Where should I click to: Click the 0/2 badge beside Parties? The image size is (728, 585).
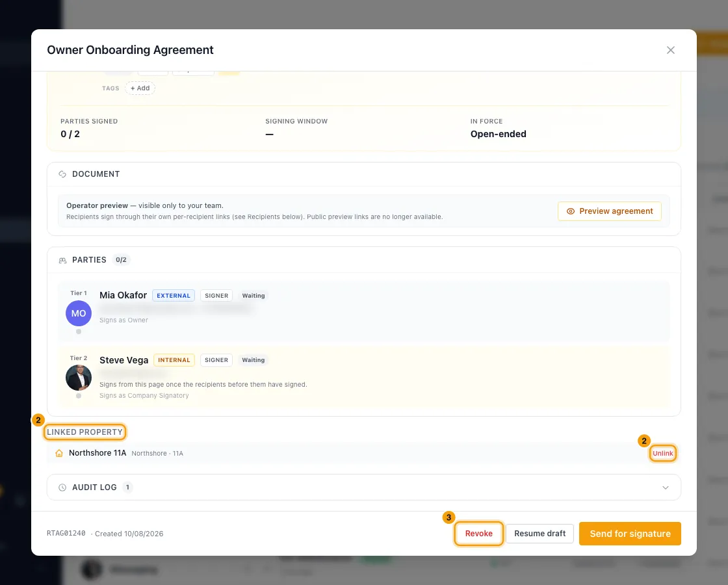(x=121, y=260)
